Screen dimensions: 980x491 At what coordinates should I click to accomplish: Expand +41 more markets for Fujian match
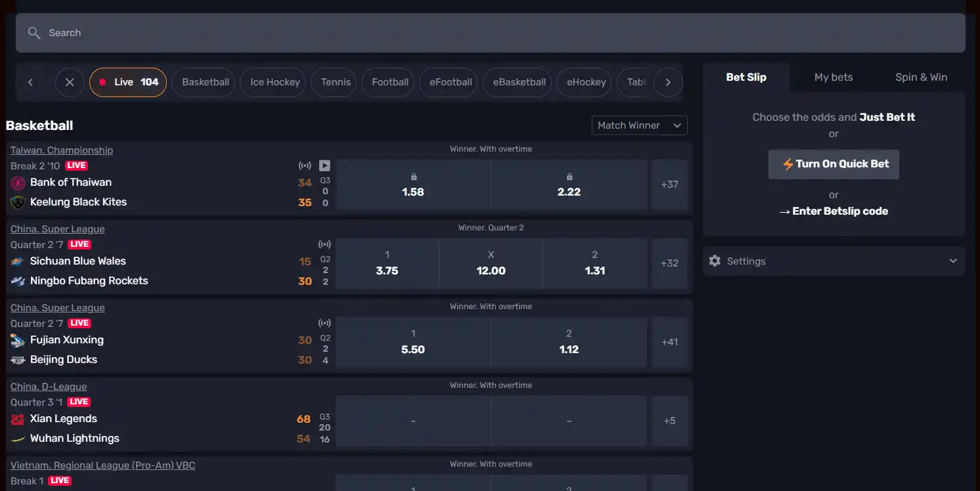669,342
